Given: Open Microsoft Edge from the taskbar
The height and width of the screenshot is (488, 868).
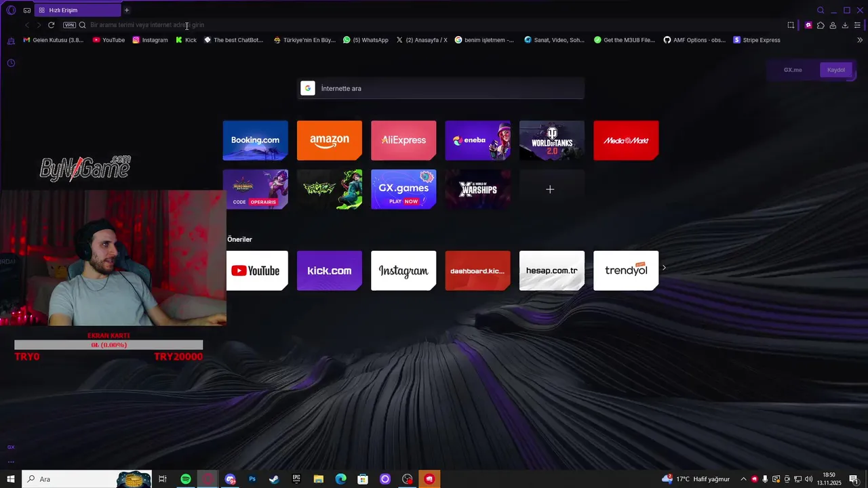Looking at the screenshot, I should click(x=340, y=479).
